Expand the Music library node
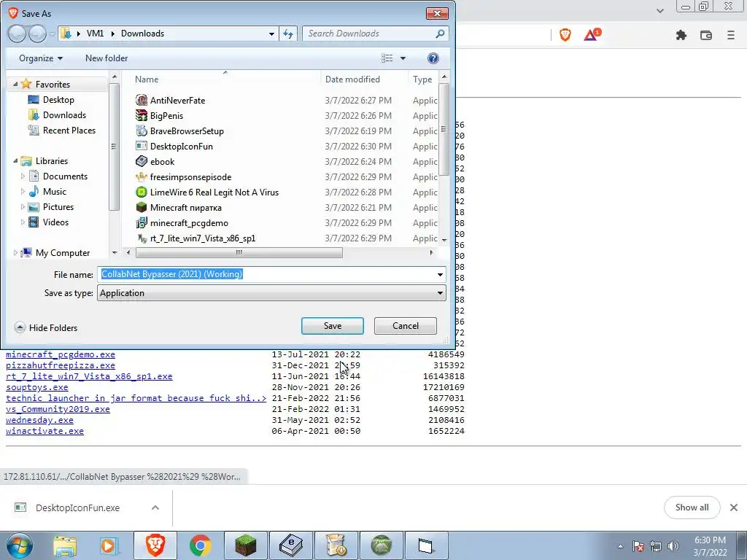The width and height of the screenshot is (747, 560). coord(23,192)
